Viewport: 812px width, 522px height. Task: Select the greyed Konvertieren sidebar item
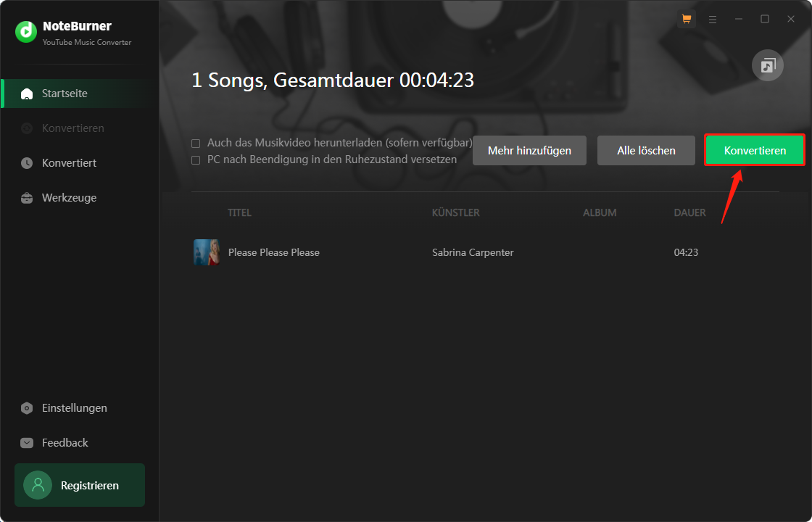80,128
